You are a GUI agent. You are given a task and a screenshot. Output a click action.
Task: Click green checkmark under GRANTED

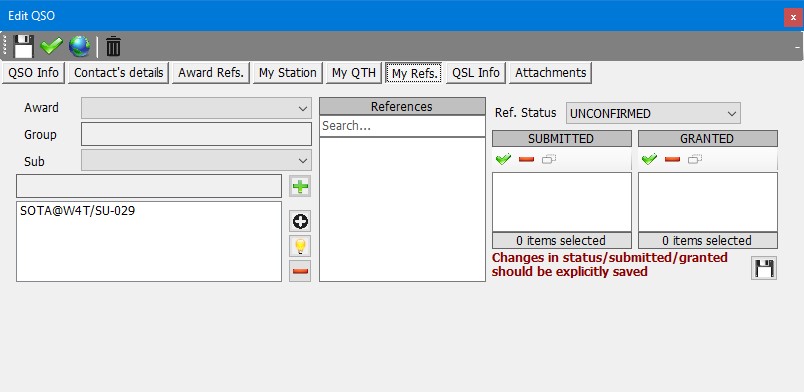649,160
